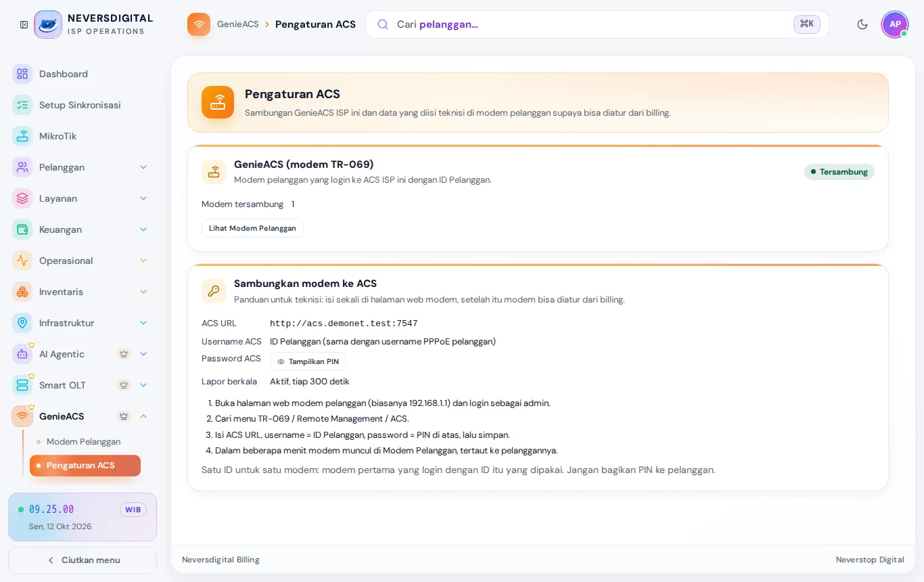Collapse sidebar using top-left panel icon

[24, 24]
